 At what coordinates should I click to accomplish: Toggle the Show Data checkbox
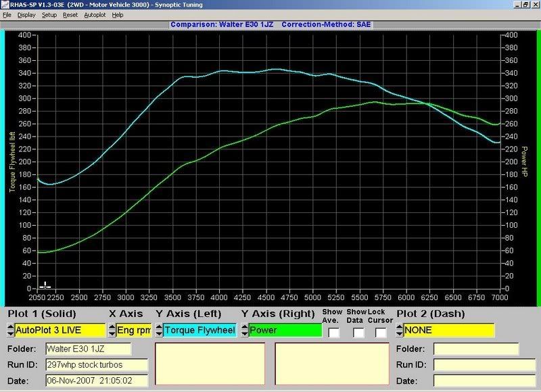point(358,333)
